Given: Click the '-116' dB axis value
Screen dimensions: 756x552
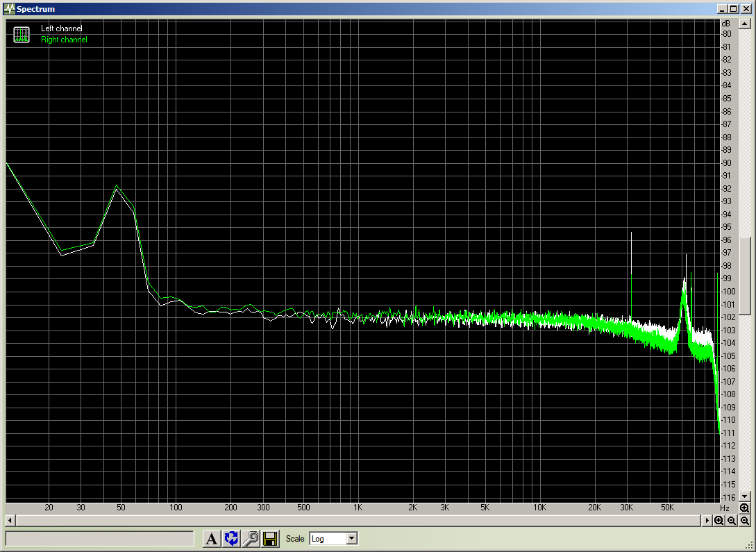Looking at the screenshot, I should click(728, 497).
